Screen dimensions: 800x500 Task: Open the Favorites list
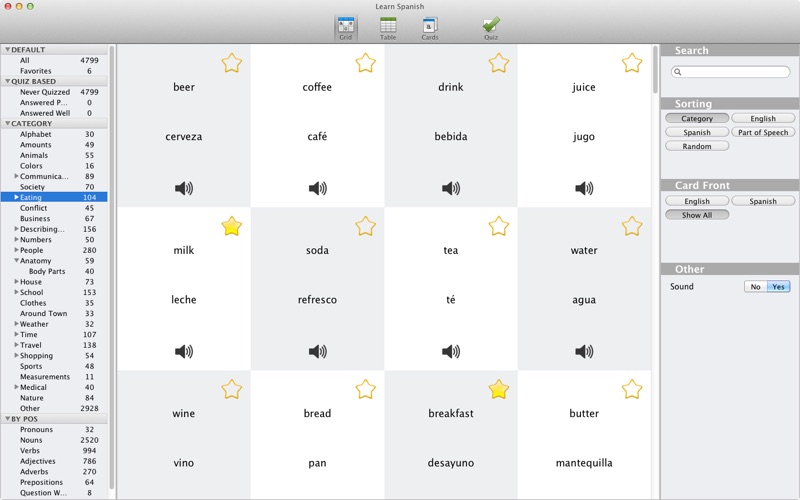point(54,71)
